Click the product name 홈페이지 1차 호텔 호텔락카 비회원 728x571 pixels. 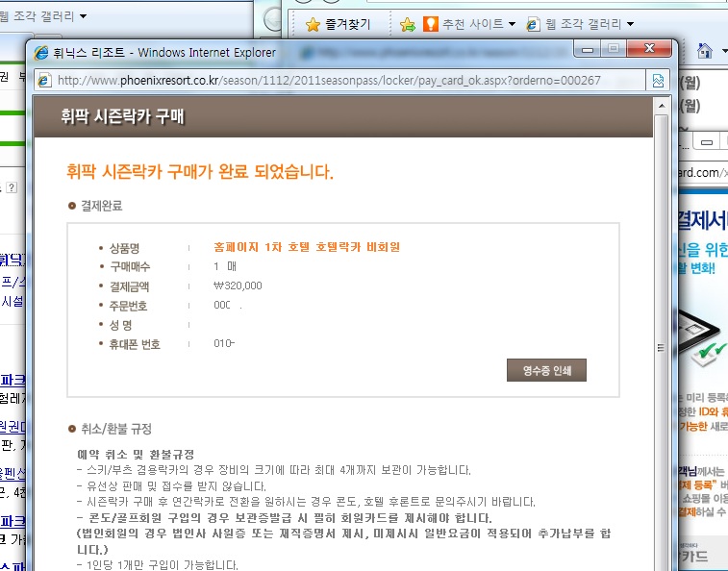pyautogui.click(x=307, y=247)
